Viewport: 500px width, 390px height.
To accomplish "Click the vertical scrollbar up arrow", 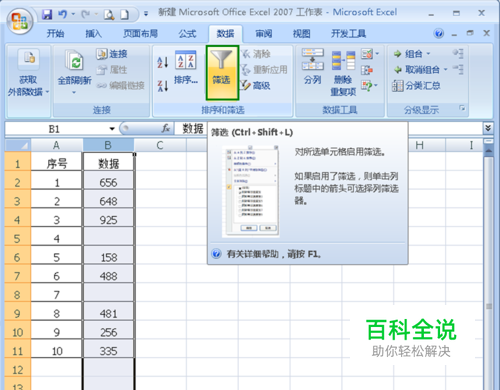I will click(488, 150).
